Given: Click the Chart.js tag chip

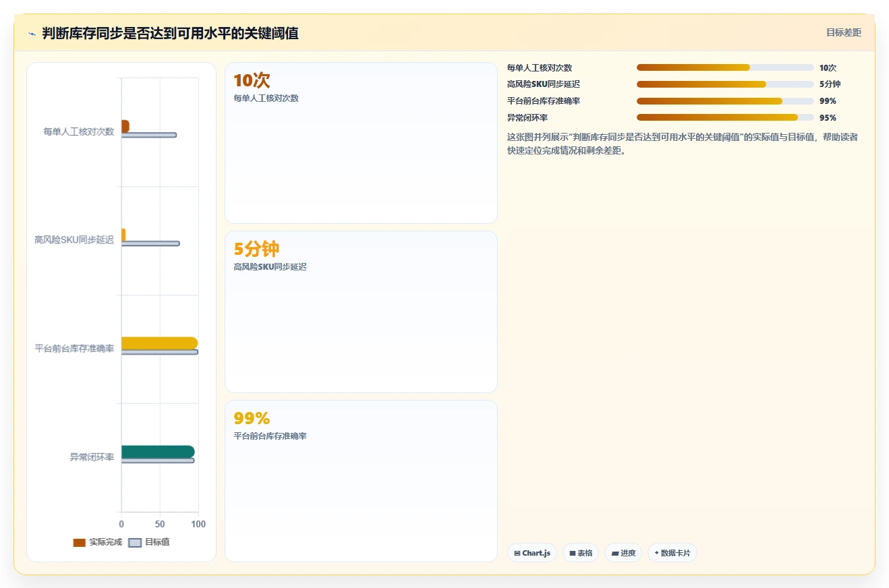Looking at the screenshot, I should pos(532,553).
